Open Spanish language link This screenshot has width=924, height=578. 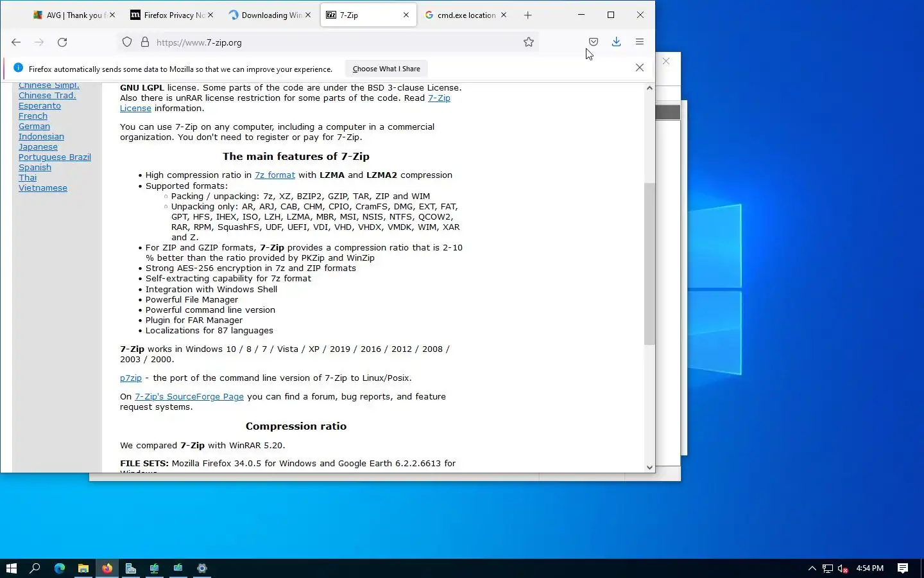(35, 168)
